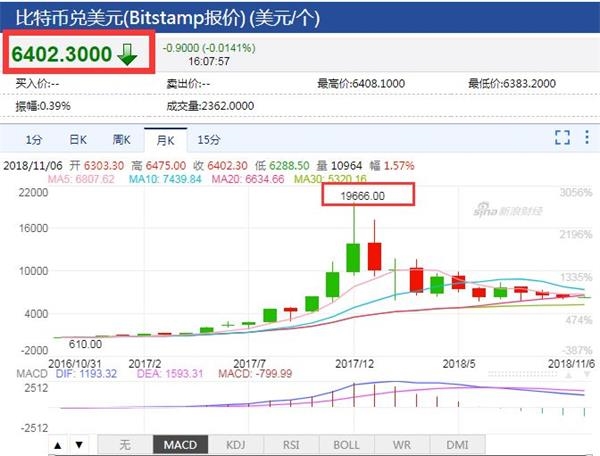Image resolution: width=600 pixels, height=456 pixels.
Task: Click the December 2017 green candlestick
Action: point(353,257)
